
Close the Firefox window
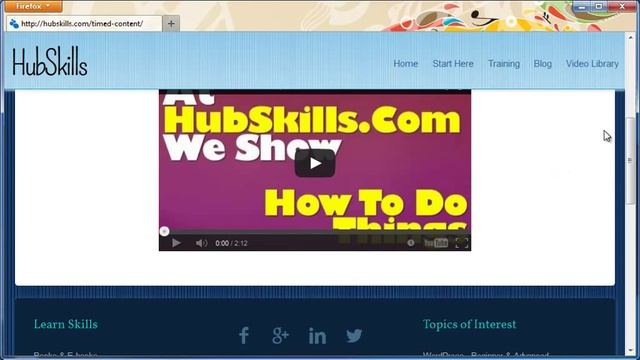point(622,6)
